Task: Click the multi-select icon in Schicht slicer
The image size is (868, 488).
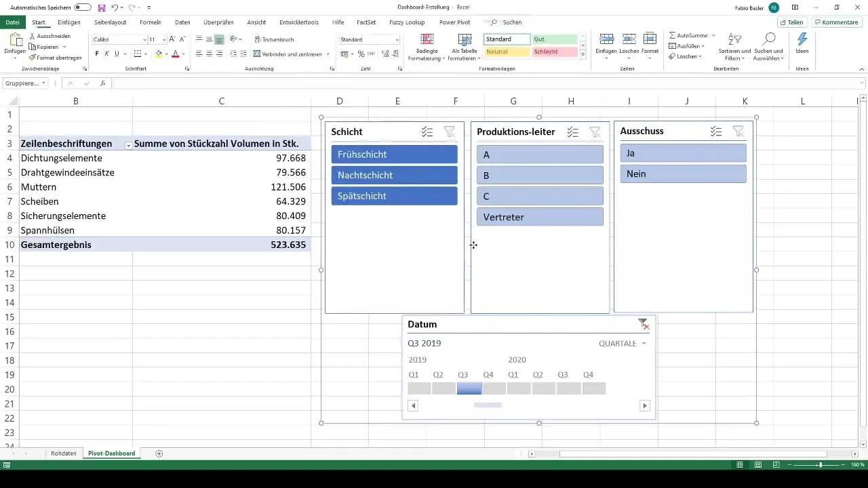Action: click(x=427, y=132)
